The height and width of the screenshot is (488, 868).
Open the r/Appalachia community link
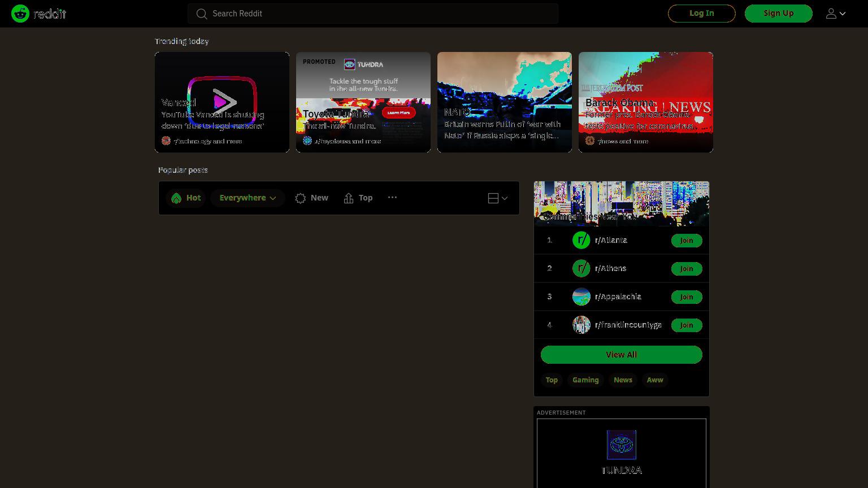[618, 297]
